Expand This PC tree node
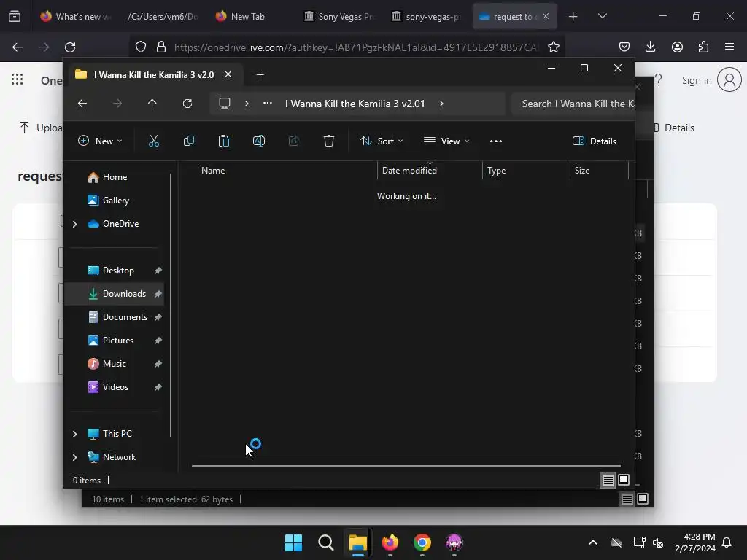The height and width of the screenshot is (560, 747). 75,434
